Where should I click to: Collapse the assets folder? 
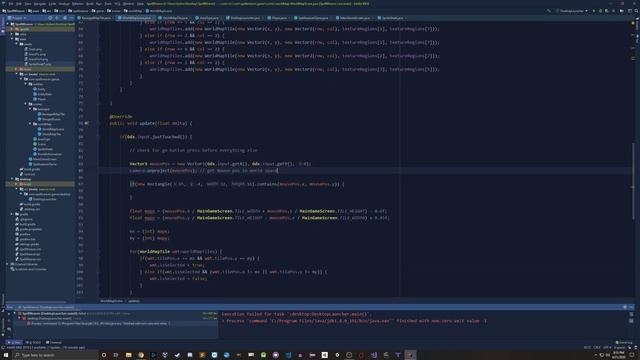coord(17,44)
